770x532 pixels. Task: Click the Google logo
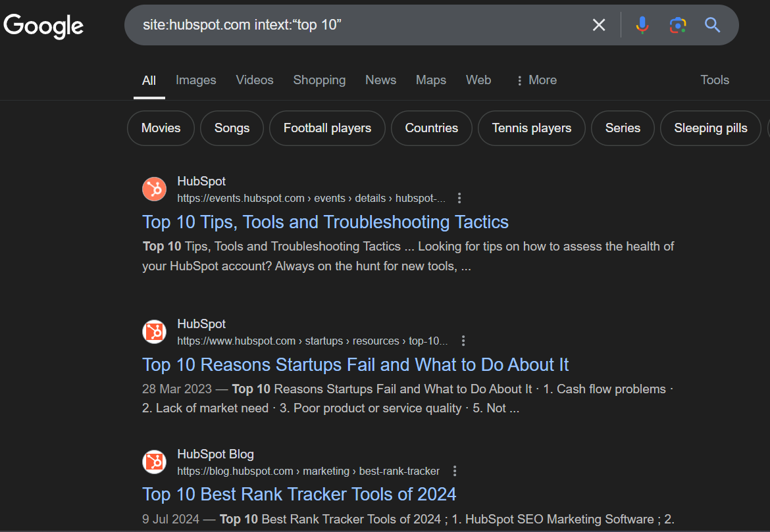click(x=43, y=26)
